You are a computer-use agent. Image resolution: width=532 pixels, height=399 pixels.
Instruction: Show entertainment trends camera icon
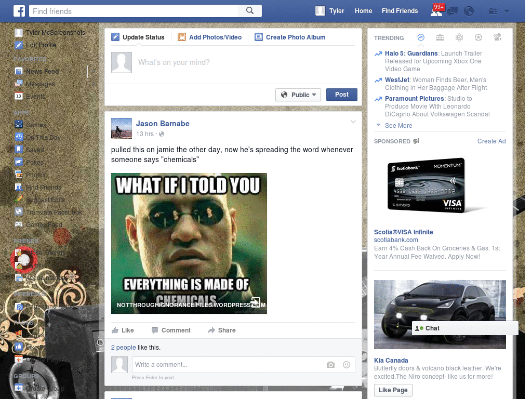pyautogui.click(x=497, y=37)
